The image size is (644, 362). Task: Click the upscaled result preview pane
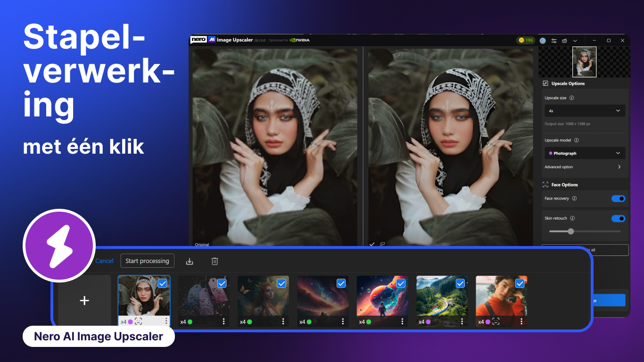pos(451,147)
